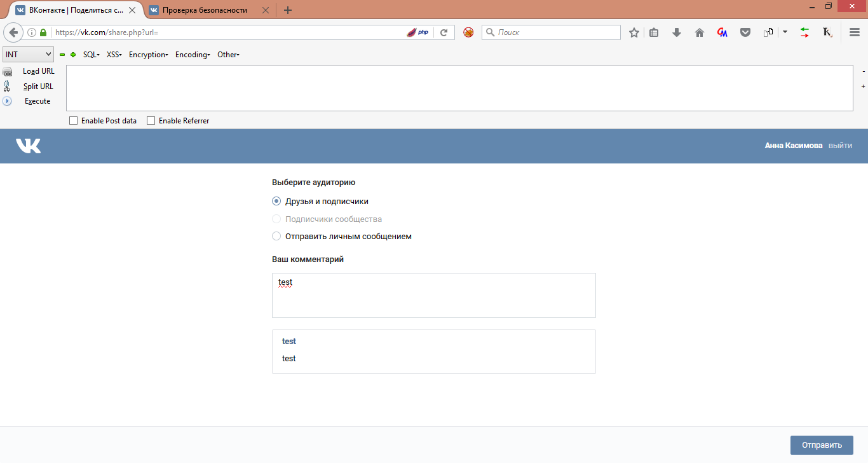Select 'Отправить личным сообщением' radio option
The image size is (868, 463).
276,237
